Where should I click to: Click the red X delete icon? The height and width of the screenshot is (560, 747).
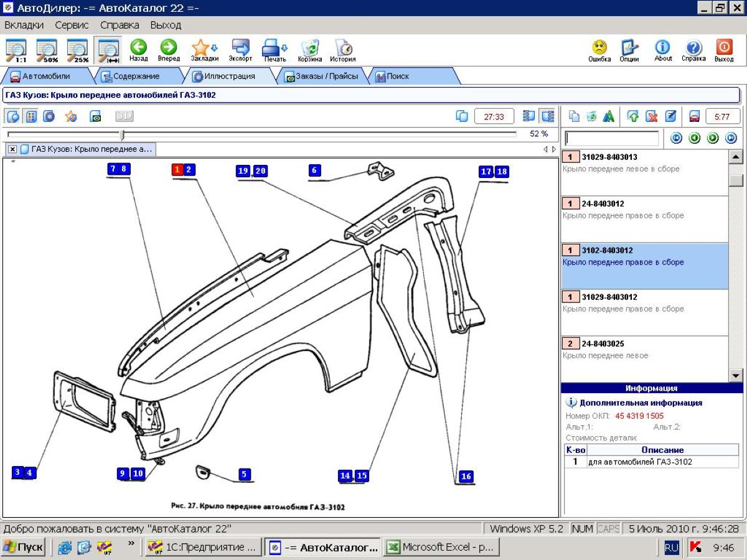pos(652,116)
